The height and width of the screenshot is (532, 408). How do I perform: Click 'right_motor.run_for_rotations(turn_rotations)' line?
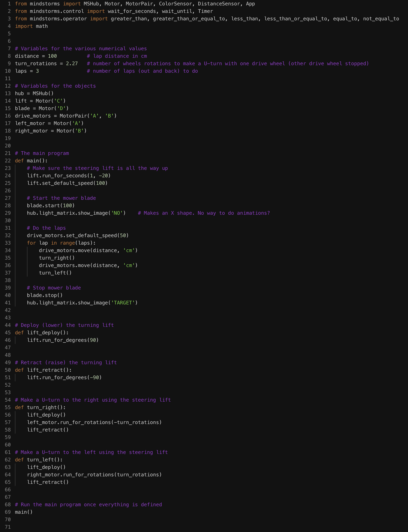94,474
